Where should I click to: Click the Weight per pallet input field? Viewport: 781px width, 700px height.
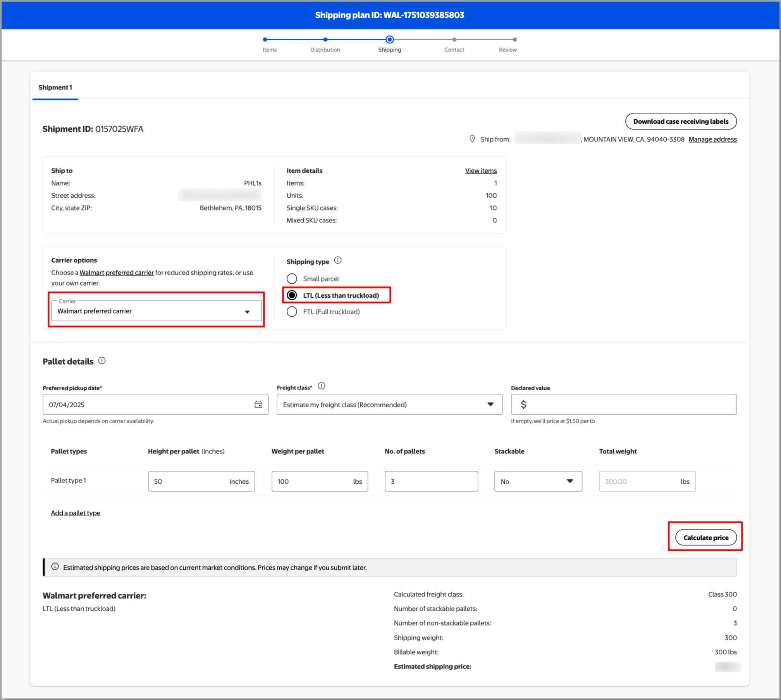(320, 481)
